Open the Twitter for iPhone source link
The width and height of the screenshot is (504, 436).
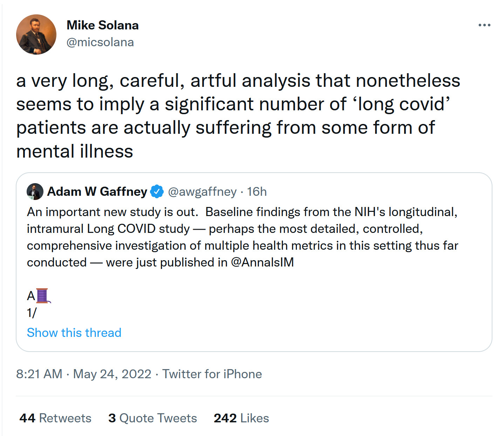click(212, 374)
